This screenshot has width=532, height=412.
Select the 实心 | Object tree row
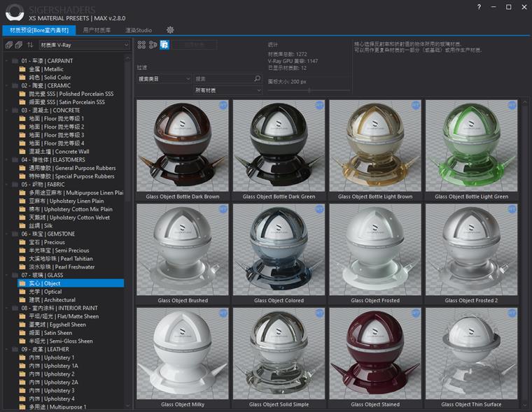coord(71,283)
